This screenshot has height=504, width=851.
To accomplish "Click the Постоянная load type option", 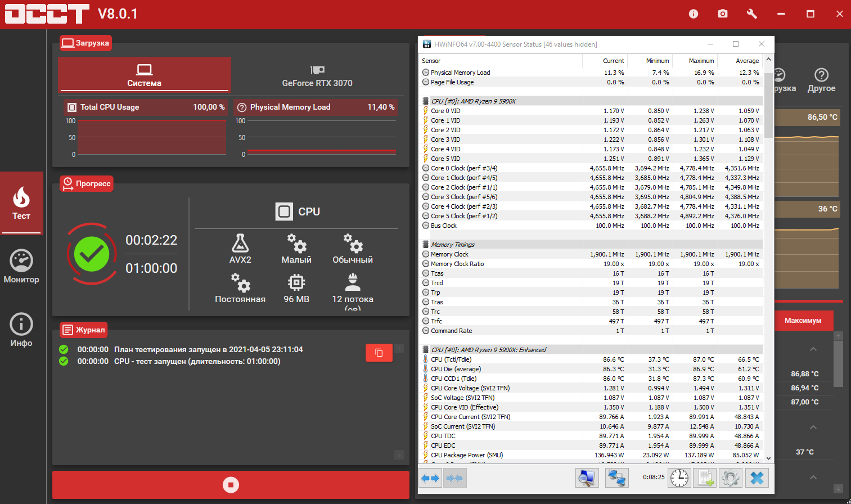I will (x=240, y=288).
